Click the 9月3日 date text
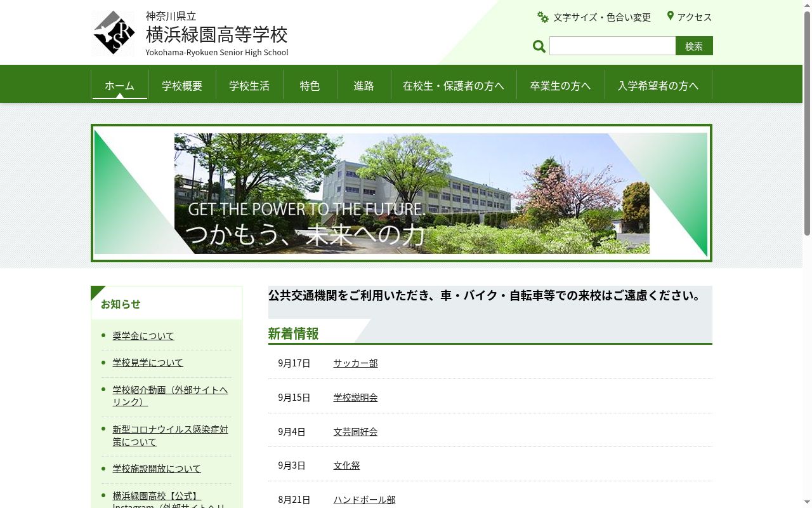812x508 pixels. [292, 465]
